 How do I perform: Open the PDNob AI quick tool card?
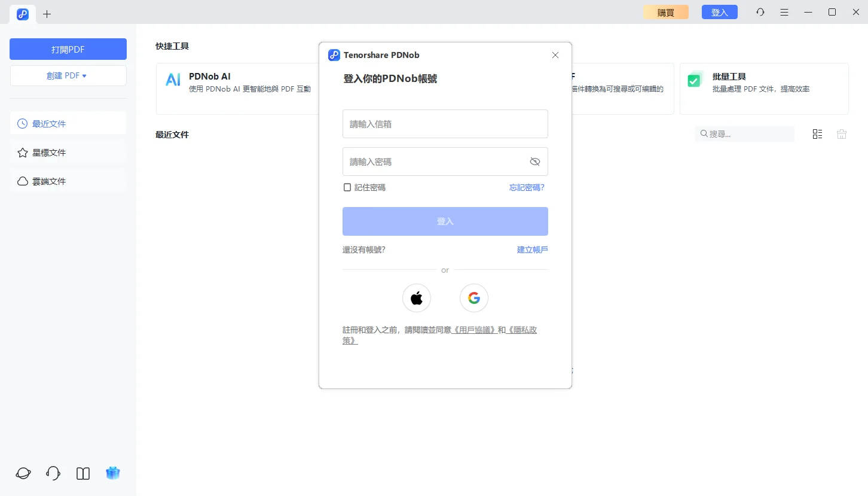point(237,89)
